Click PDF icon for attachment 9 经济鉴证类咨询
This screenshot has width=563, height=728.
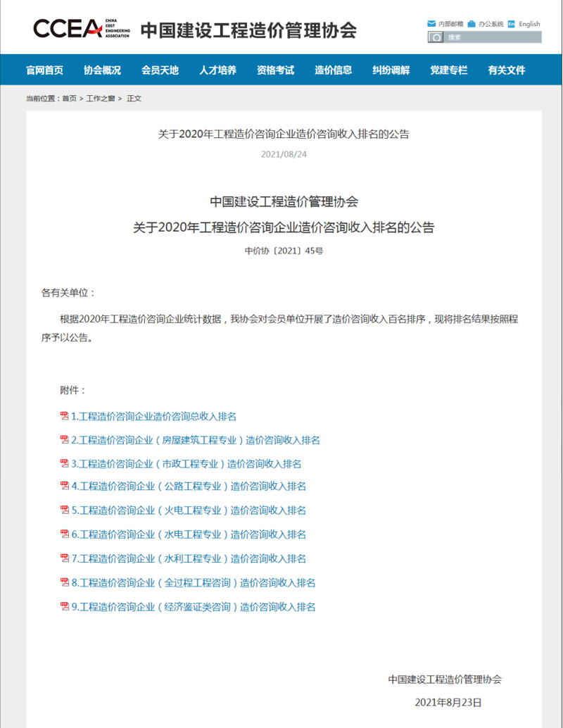pos(64,607)
